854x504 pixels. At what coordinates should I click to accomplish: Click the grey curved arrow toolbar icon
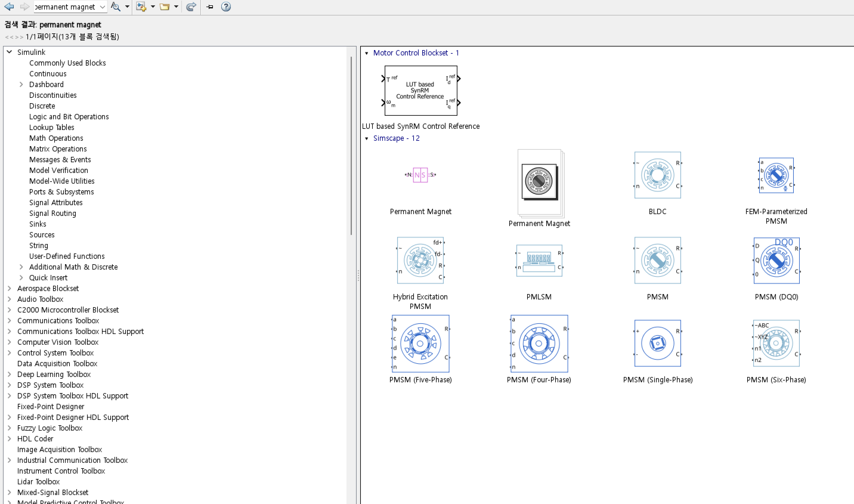pos(191,7)
